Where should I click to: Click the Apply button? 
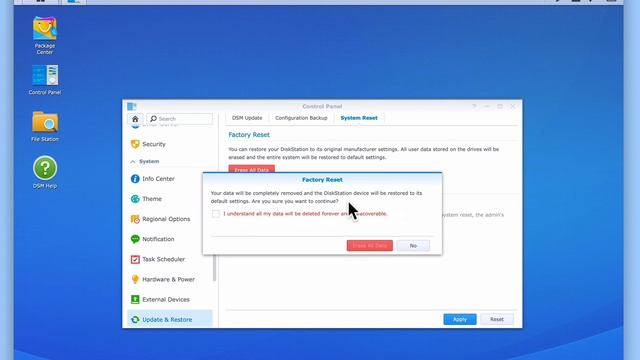460,319
